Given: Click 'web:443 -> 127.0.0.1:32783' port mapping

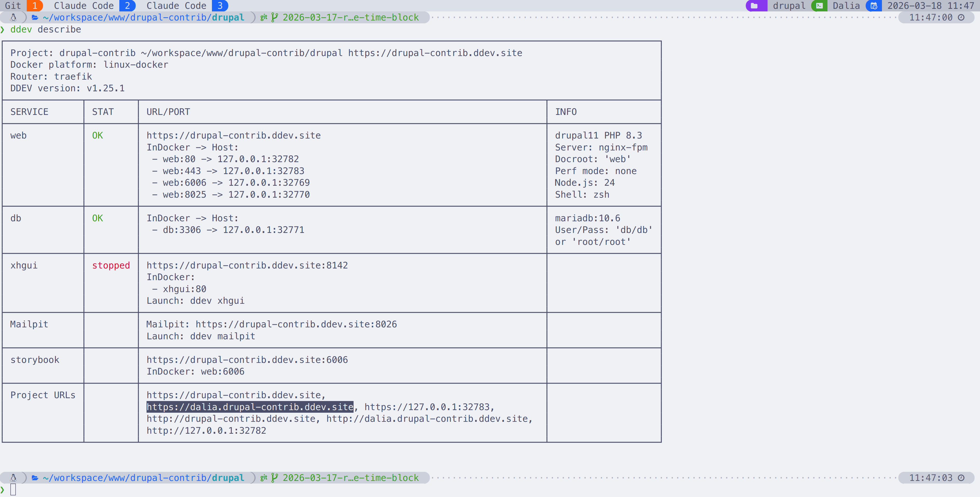Looking at the screenshot, I should [233, 171].
